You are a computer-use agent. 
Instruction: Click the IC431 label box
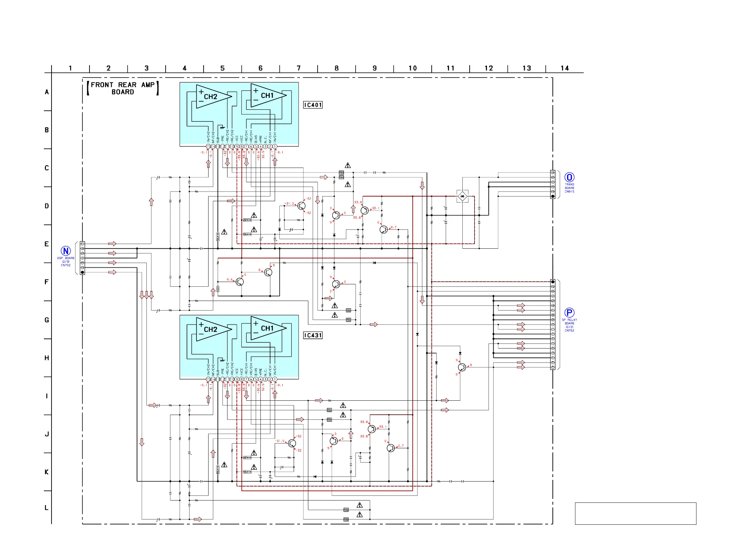313,336
